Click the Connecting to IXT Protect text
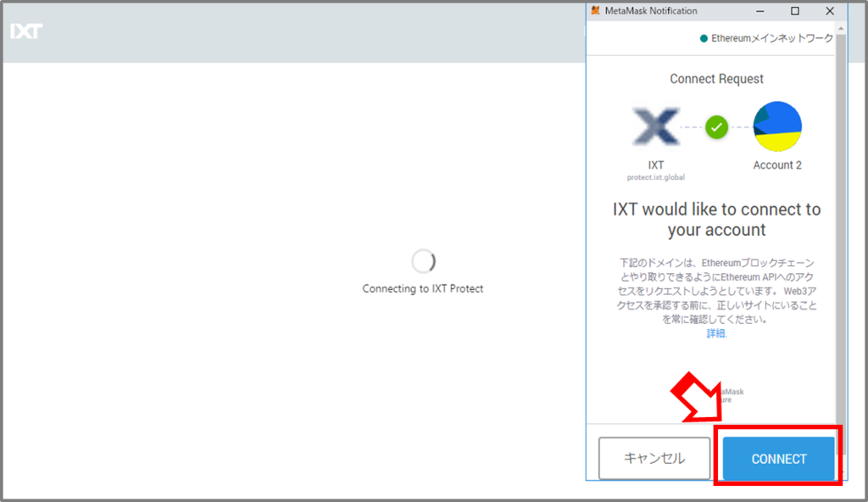Image resolution: width=868 pixels, height=502 pixels. [423, 288]
